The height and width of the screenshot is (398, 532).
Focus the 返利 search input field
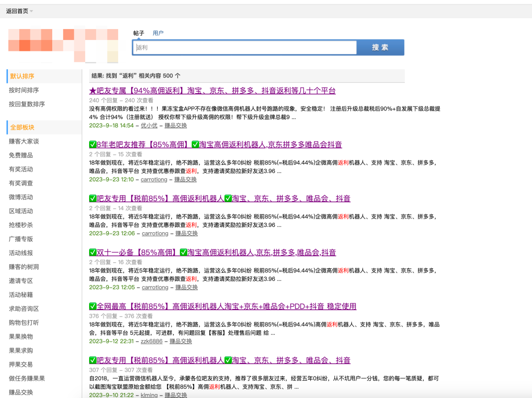point(245,47)
